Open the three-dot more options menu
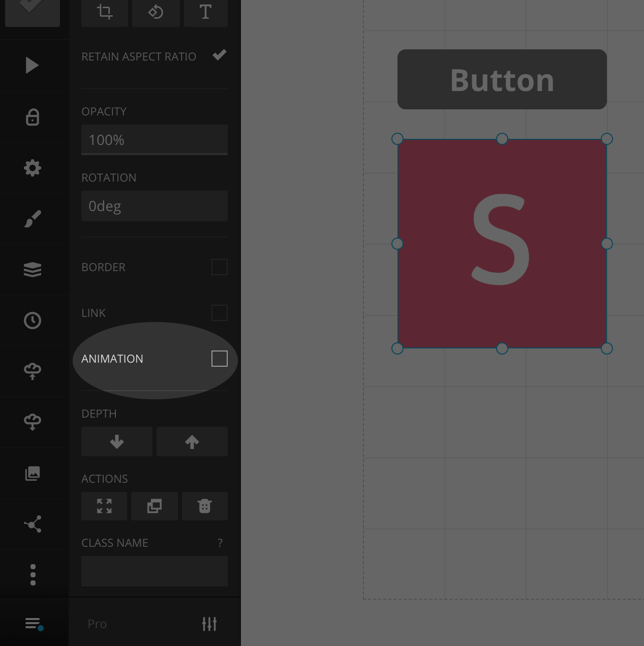The height and width of the screenshot is (646, 644). pyautogui.click(x=33, y=575)
